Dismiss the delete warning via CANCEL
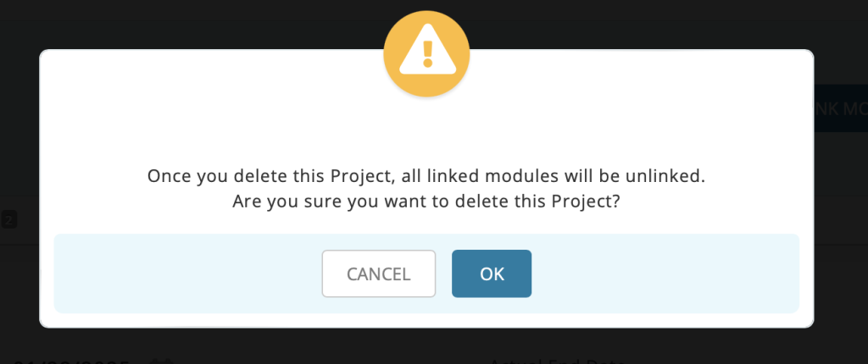This screenshot has height=364, width=868. pyautogui.click(x=379, y=273)
